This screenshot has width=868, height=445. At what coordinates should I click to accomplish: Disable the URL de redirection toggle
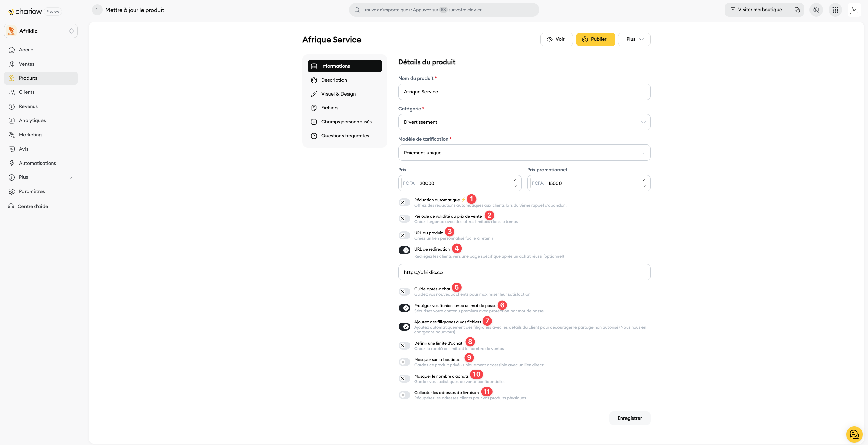(404, 250)
